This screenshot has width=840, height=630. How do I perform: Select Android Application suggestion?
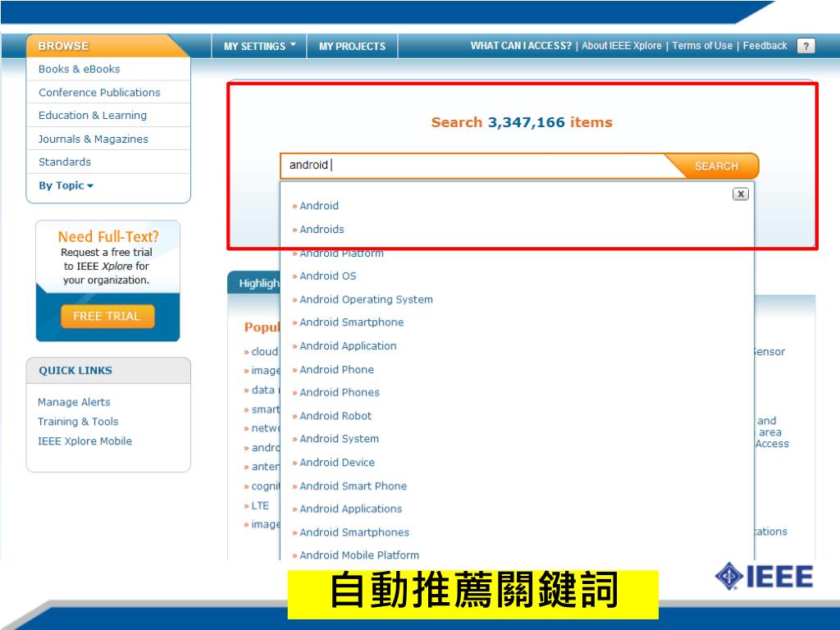point(348,345)
